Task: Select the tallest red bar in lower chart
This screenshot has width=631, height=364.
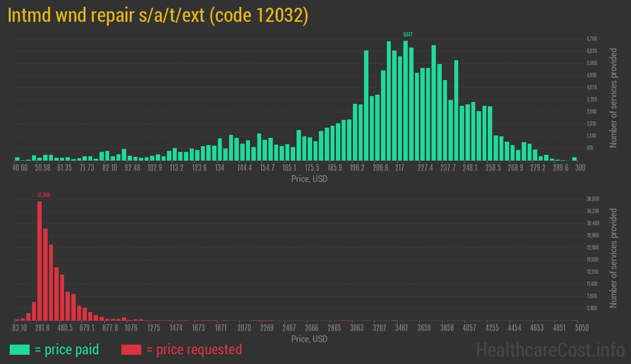Action: tap(40, 261)
